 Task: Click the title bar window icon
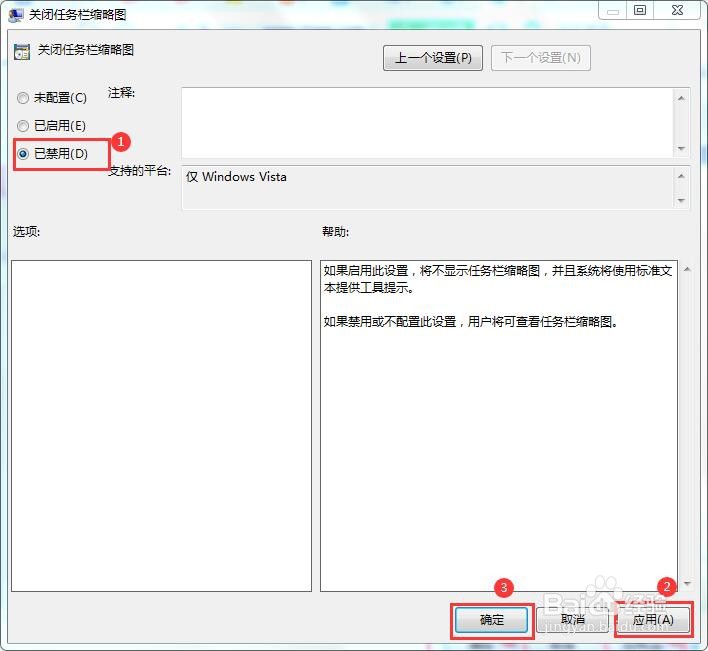click(16, 15)
